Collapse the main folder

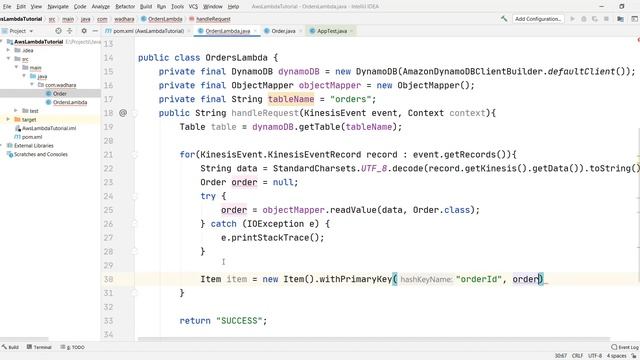point(16,67)
